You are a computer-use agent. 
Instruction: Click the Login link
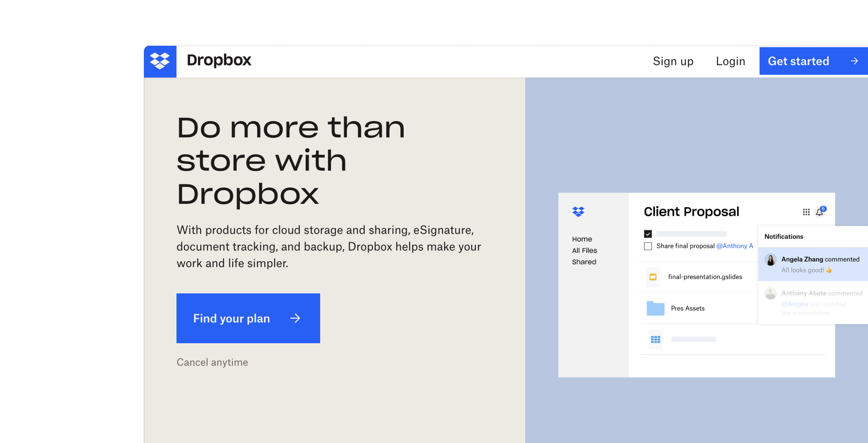pyautogui.click(x=731, y=61)
